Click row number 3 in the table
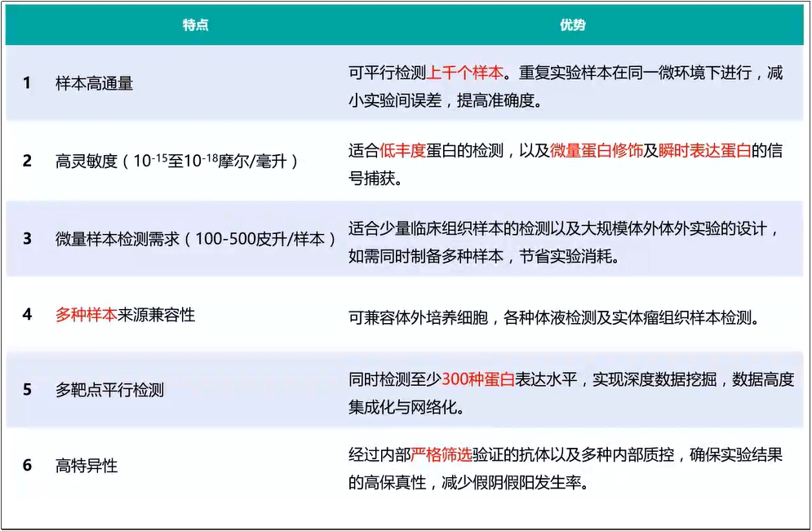 pos(27,238)
